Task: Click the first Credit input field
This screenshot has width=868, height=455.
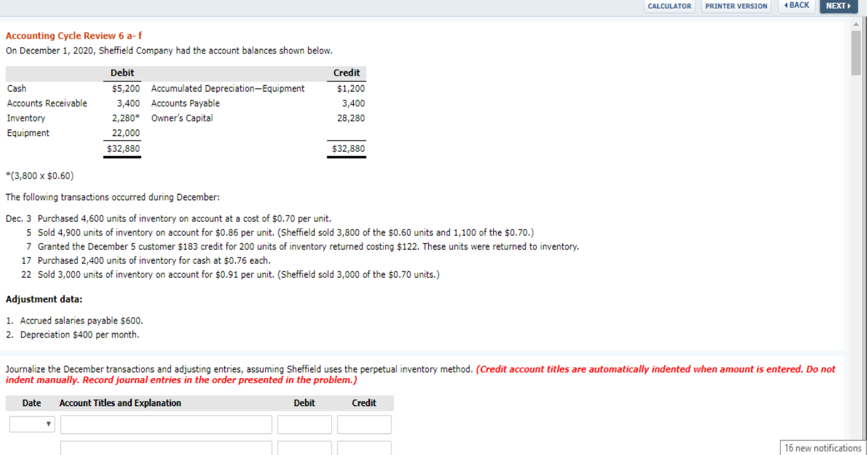Action: coord(364,424)
